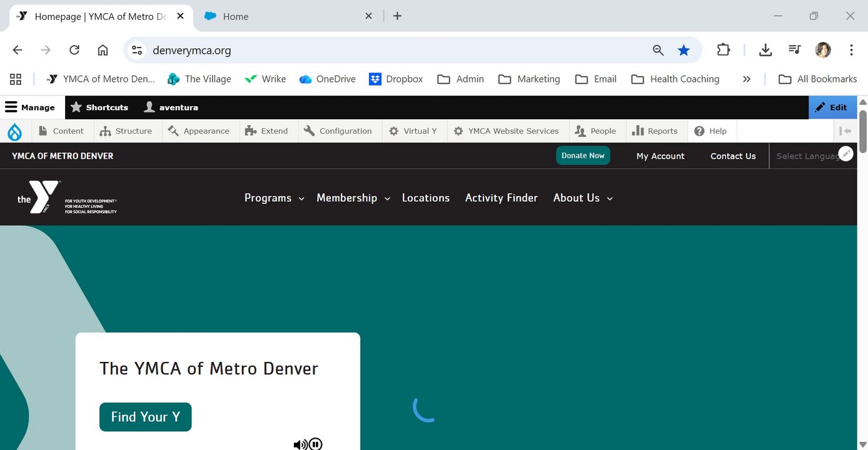This screenshot has width=868, height=450.
Task: Open the YMCA of Metro Den... bookmark
Action: (x=101, y=79)
